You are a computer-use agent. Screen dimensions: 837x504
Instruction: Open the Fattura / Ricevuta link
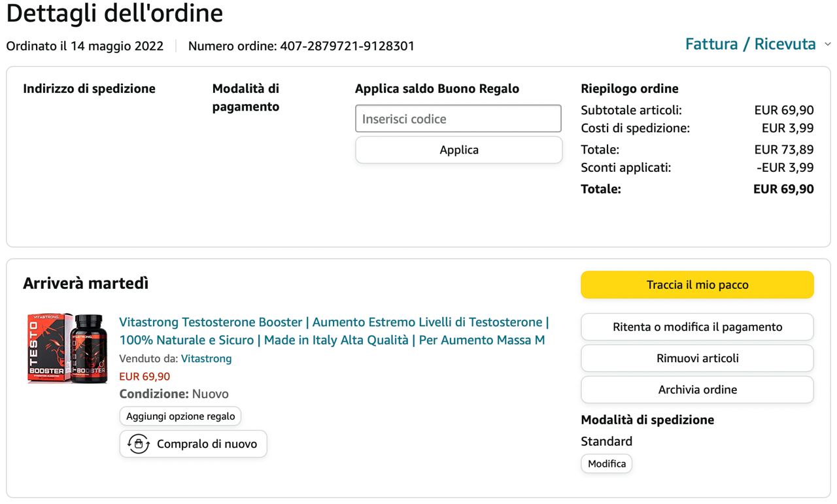(x=750, y=44)
